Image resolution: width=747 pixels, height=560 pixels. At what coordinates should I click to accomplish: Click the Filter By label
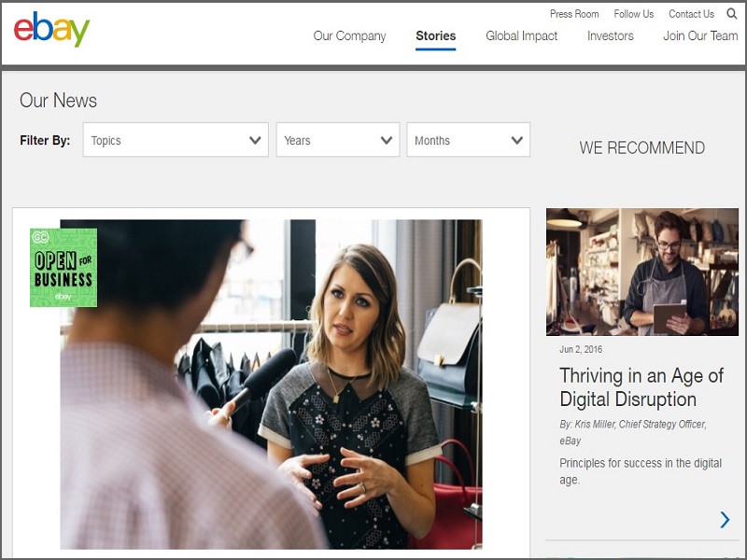pyautogui.click(x=45, y=141)
